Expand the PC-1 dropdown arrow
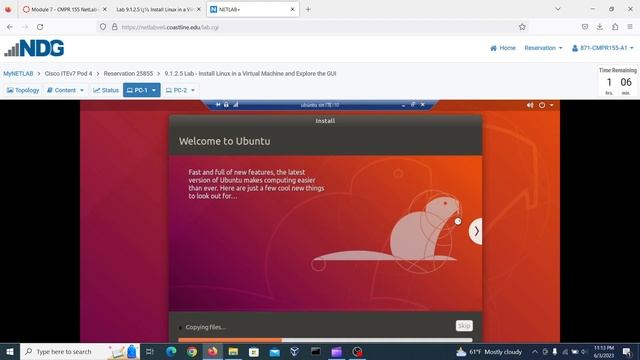Image resolution: width=640 pixels, height=360 pixels. tap(154, 90)
